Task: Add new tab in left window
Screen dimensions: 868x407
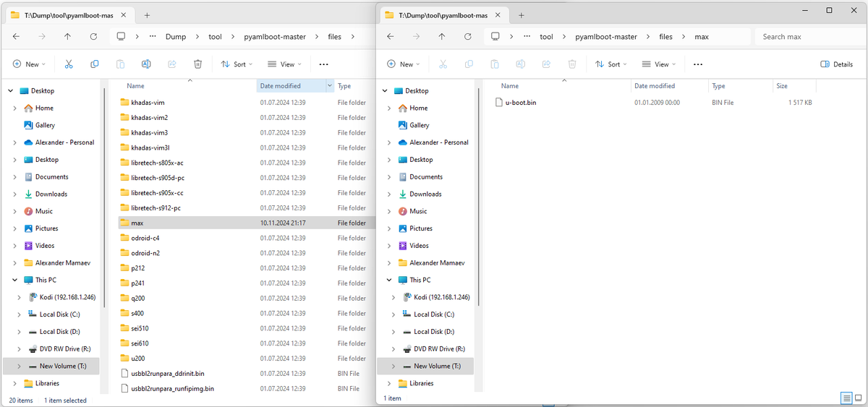Action: tap(147, 15)
